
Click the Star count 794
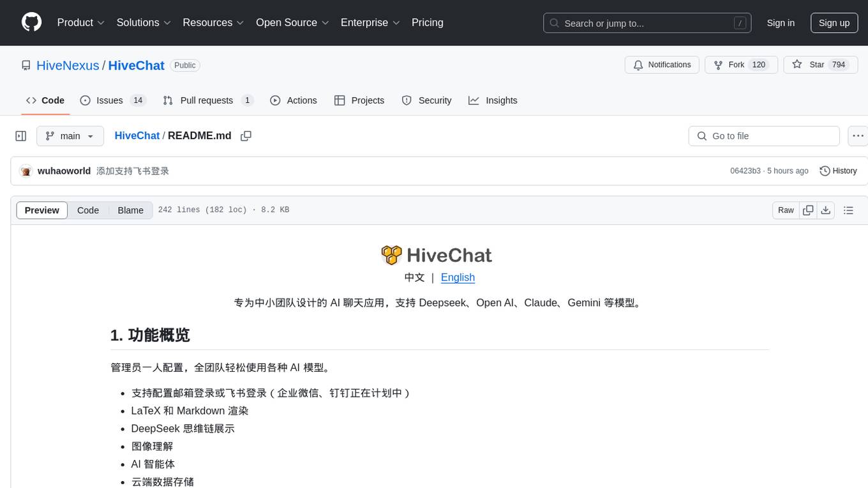tap(839, 65)
